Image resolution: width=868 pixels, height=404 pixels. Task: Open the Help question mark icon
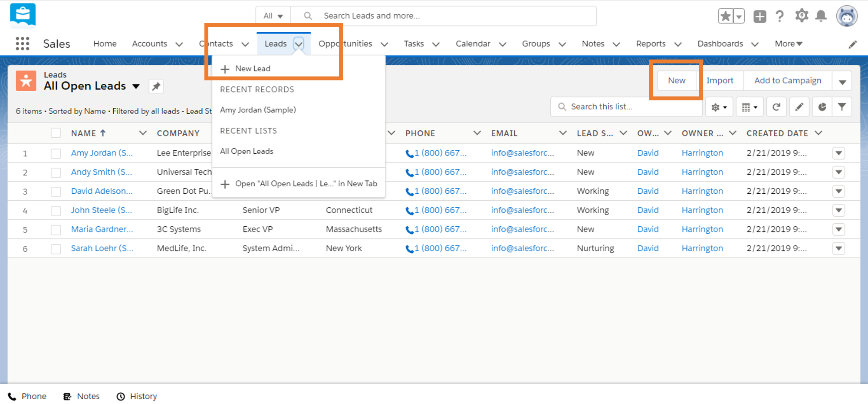[780, 17]
